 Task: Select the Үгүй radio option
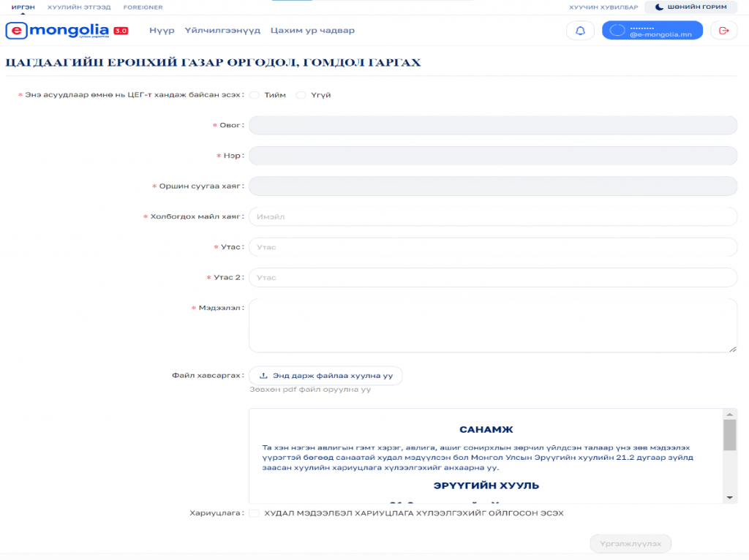coord(301,95)
